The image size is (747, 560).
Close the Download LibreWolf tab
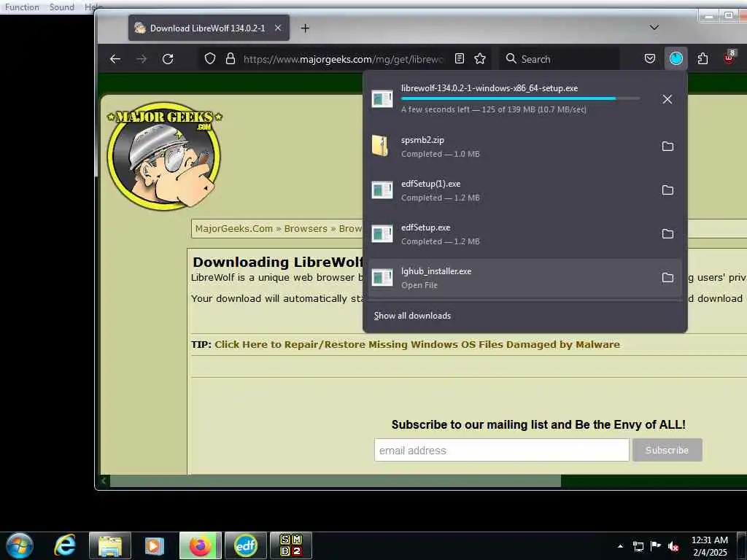pyautogui.click(x=278, y=28)
